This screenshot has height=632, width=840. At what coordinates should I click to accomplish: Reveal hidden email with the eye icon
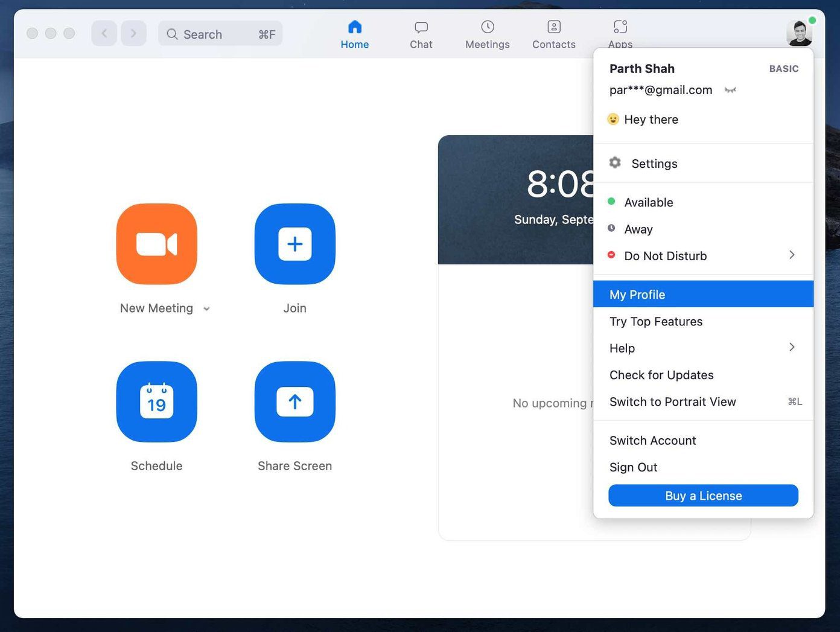[x=730, y=90]
